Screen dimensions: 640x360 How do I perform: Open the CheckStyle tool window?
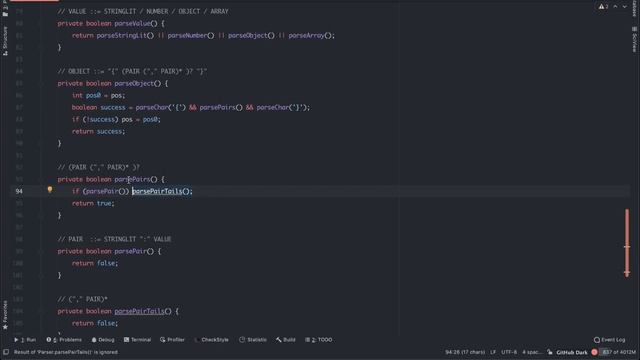click(211, 340)
